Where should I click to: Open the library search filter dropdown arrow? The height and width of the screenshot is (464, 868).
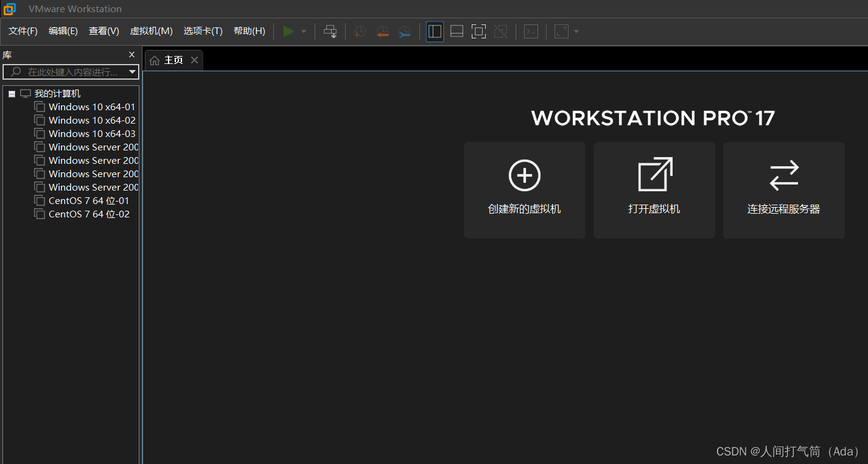(133, 72)
